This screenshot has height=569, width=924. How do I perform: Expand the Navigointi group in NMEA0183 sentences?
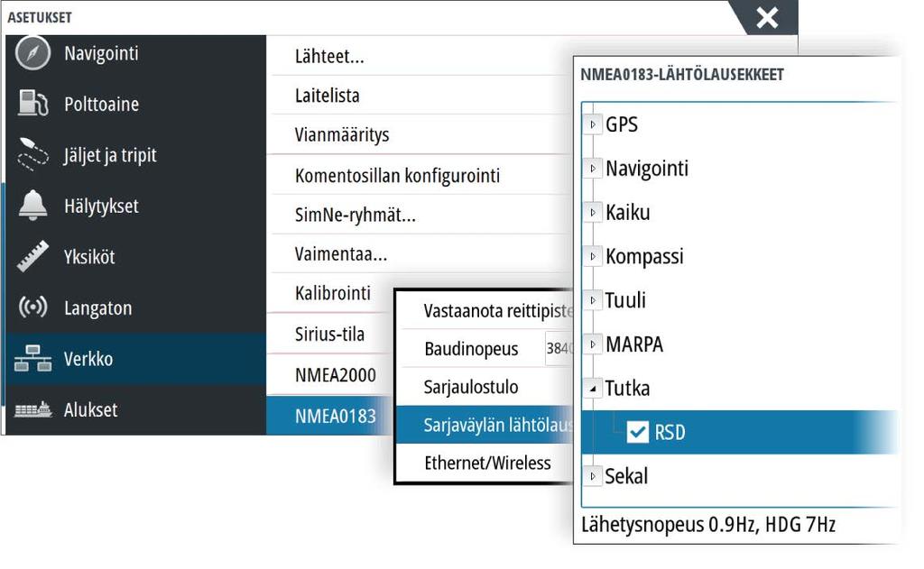coord(593,169)
